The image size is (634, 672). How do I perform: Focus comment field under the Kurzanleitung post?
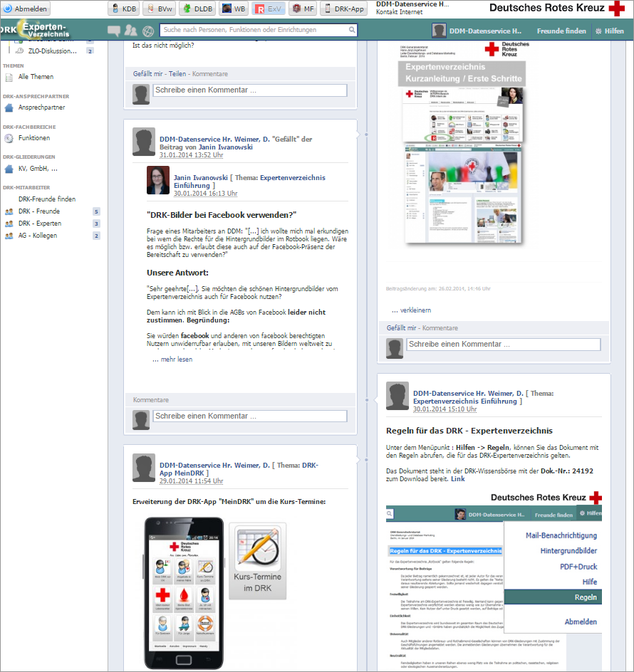coord(504,344)
